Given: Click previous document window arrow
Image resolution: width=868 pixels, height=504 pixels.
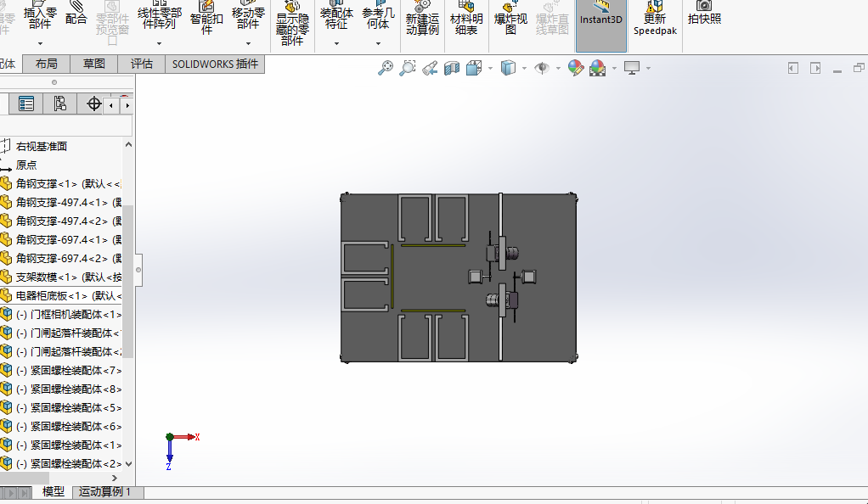Looking at the screenshot, I should (x=793, y=68).
